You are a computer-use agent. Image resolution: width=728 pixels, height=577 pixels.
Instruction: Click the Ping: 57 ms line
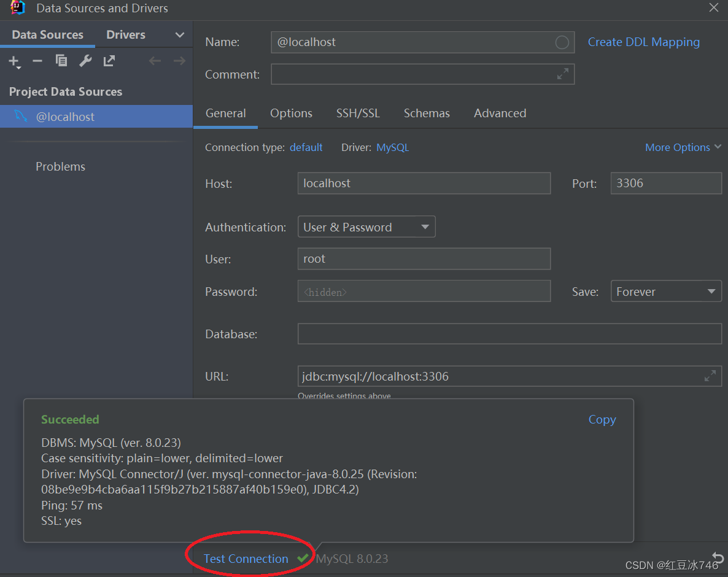click(x=72, y=506)
